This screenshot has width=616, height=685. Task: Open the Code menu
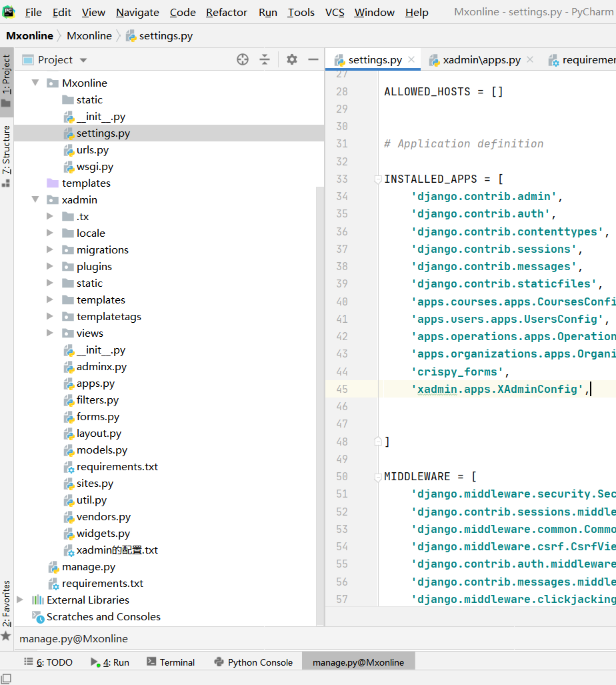click(x=183, y=12)
